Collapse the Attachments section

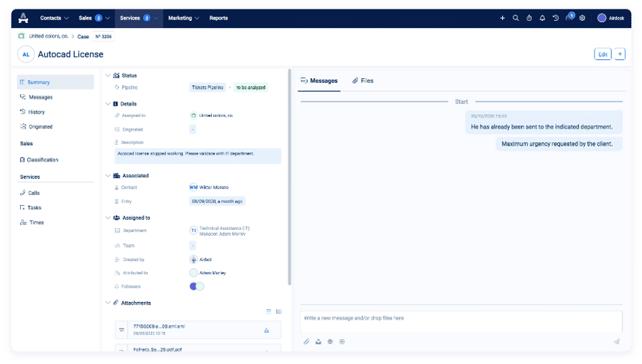click(108, 303)
